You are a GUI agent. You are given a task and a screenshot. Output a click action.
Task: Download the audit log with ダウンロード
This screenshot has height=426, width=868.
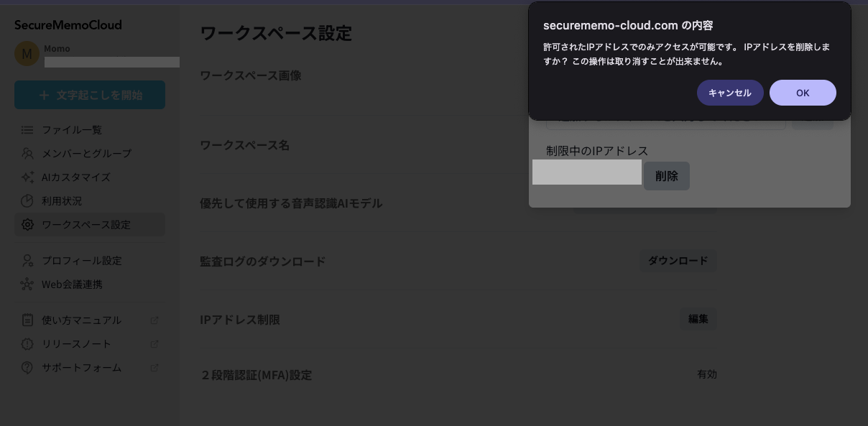click(678, 261)
